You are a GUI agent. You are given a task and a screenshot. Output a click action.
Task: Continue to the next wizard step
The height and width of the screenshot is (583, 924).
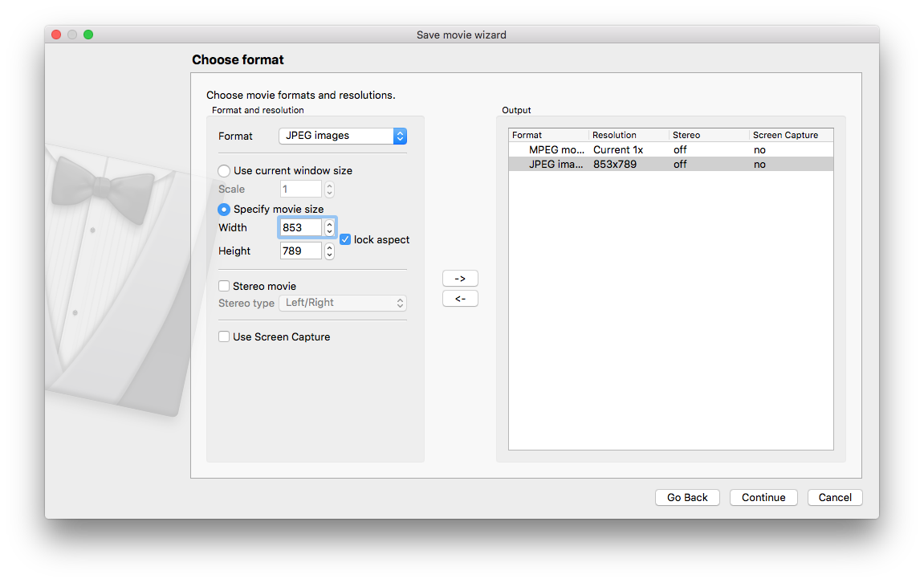[x=763, y=498]
